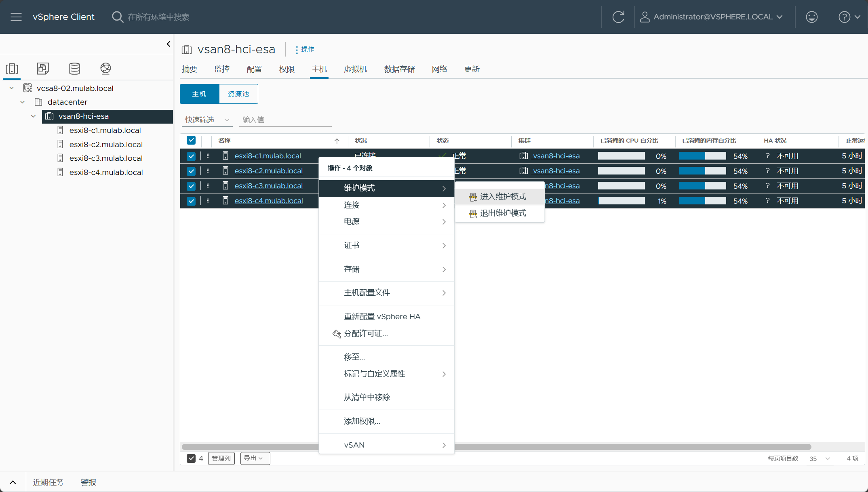Expand the 电源 power submenu
The image size is (868, 492).
[387, 222]
